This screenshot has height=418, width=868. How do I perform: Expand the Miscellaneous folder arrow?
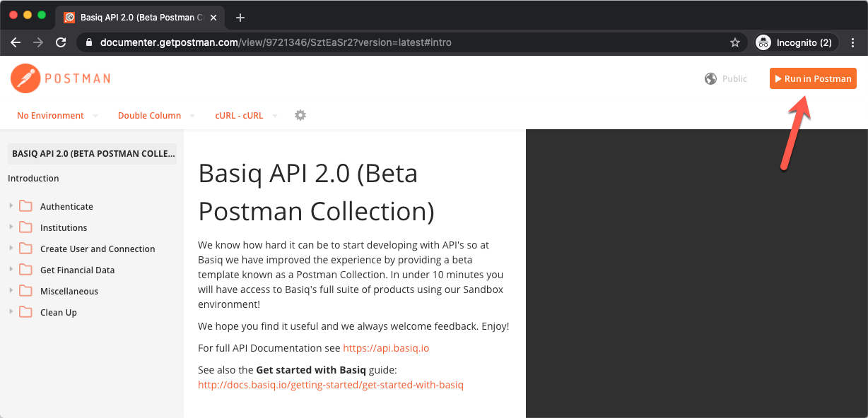(11, 291)
